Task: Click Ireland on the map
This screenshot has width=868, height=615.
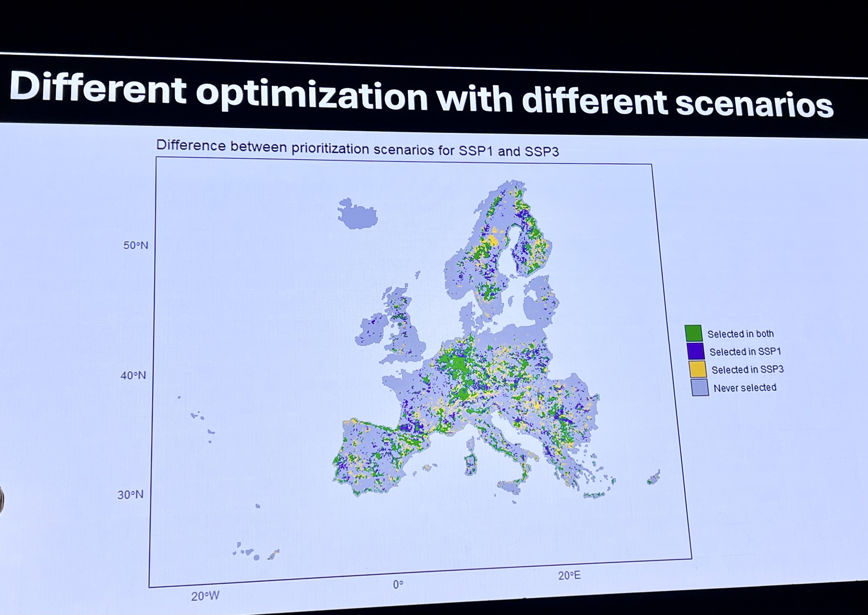Action: pyautogui.click(x=372, y=331)
